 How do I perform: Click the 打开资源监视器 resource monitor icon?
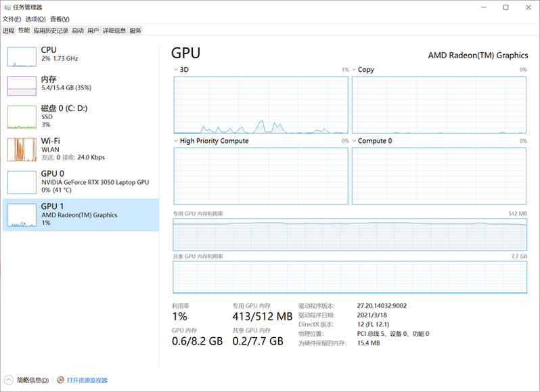[x=61, y=380]
